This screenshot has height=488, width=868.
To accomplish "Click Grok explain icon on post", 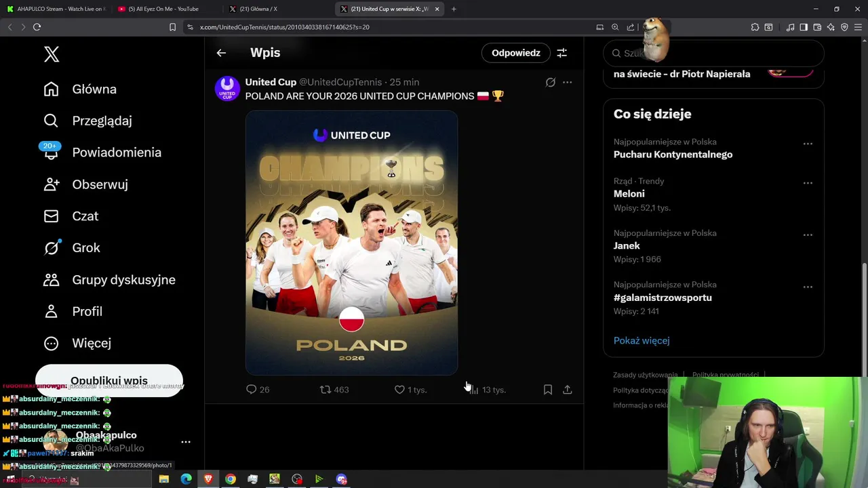I will [x=551, y=82].
